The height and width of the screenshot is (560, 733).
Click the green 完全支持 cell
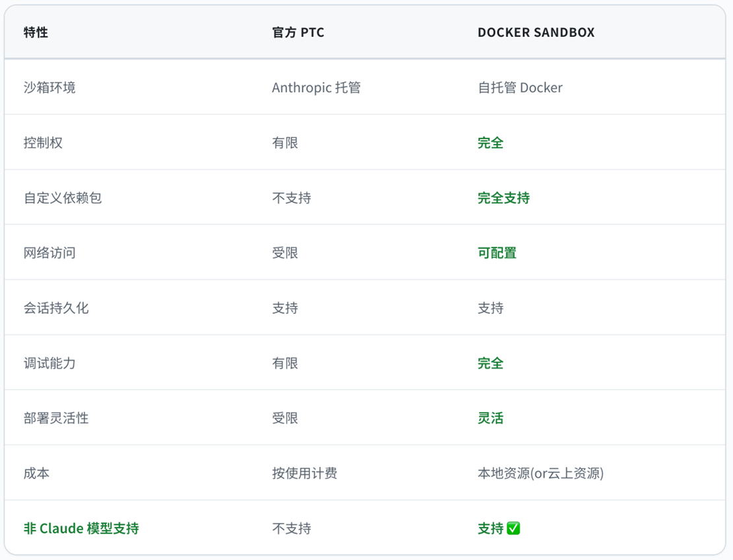(503, 198)
